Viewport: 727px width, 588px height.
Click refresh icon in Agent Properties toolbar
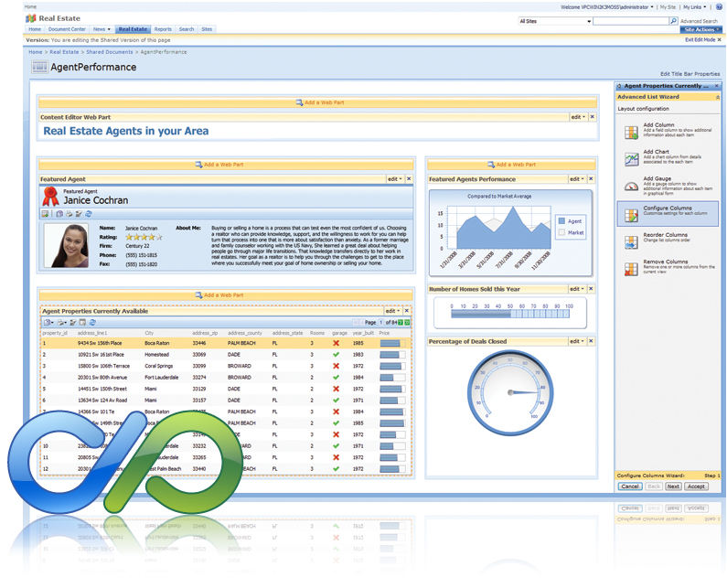coord(92,322)
